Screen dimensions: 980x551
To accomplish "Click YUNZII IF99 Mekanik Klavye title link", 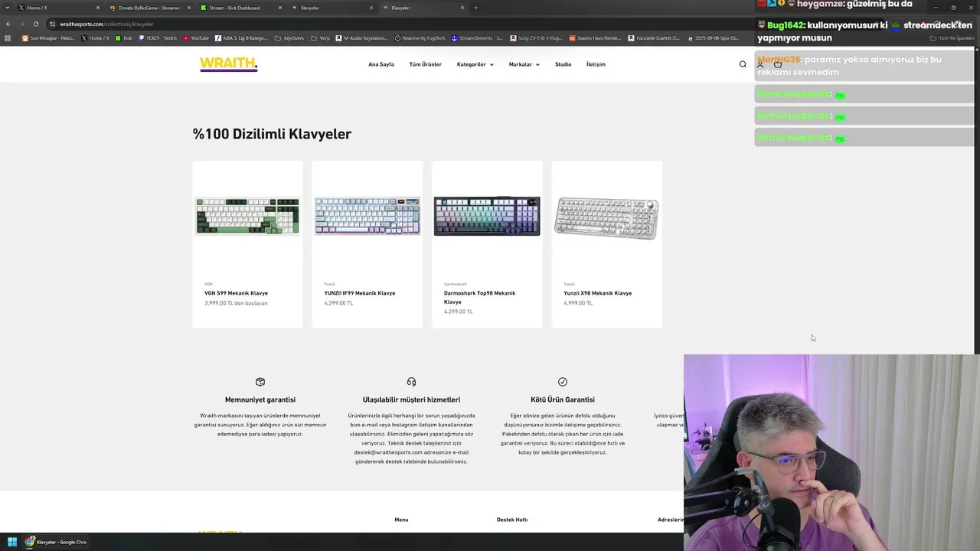I will click(x=359, y=293).
